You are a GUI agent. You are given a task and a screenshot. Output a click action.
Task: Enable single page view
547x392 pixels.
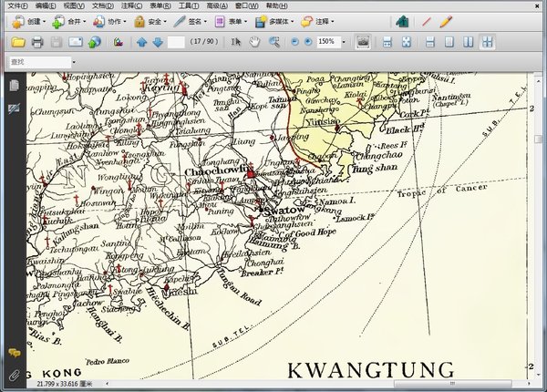point(449,42)
